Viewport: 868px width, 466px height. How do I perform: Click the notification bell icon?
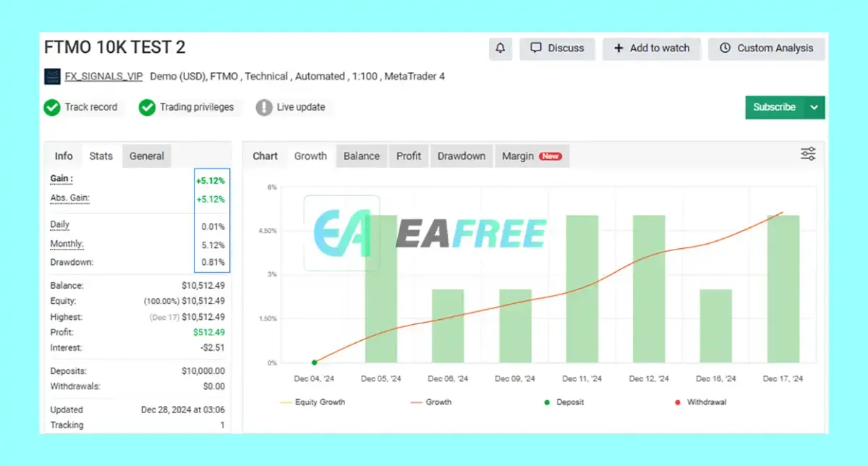(501, 48)
